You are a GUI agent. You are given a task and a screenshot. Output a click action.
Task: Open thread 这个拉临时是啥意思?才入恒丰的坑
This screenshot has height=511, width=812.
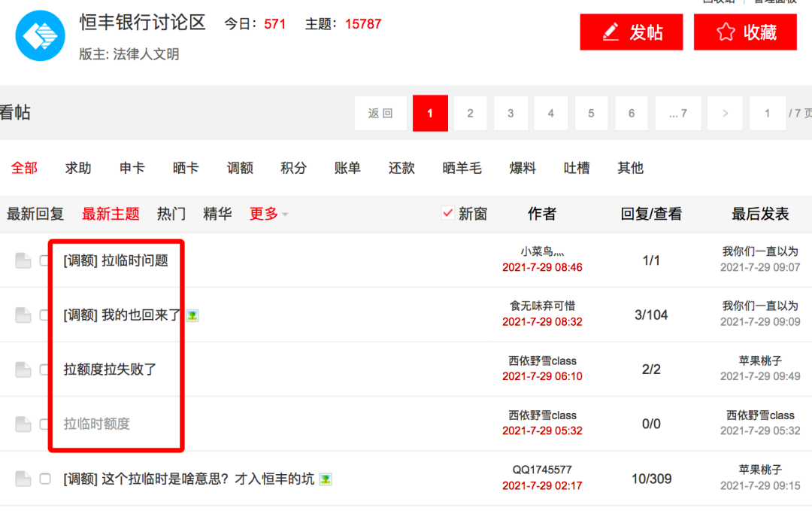tap(208, 479)
